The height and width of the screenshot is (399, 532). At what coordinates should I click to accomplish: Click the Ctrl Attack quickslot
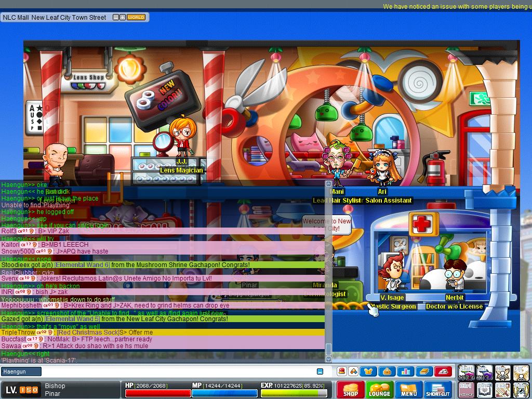(x=466, y=390)
